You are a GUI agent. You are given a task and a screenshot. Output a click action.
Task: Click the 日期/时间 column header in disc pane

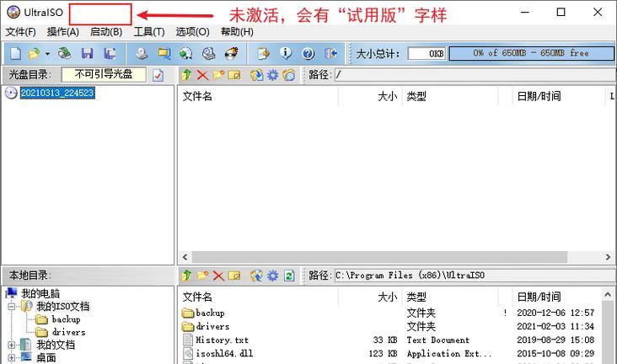pos(559,96)
